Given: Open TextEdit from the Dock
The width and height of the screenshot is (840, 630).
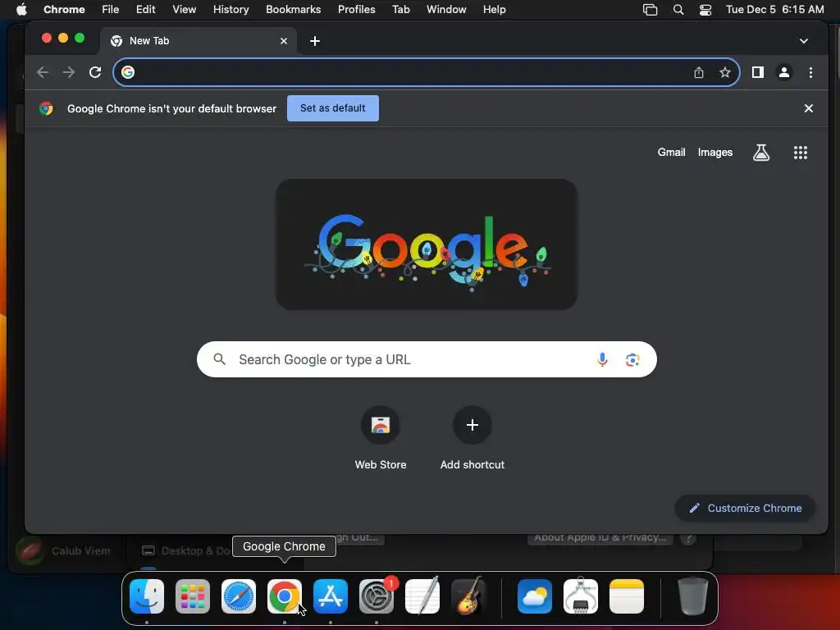Looking at the screenshot, I should click(422, 596).
